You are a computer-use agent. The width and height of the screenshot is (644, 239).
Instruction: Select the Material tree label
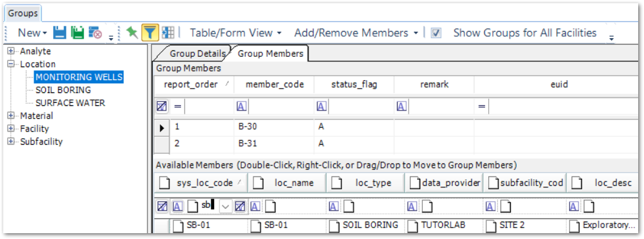pos(37,116)
